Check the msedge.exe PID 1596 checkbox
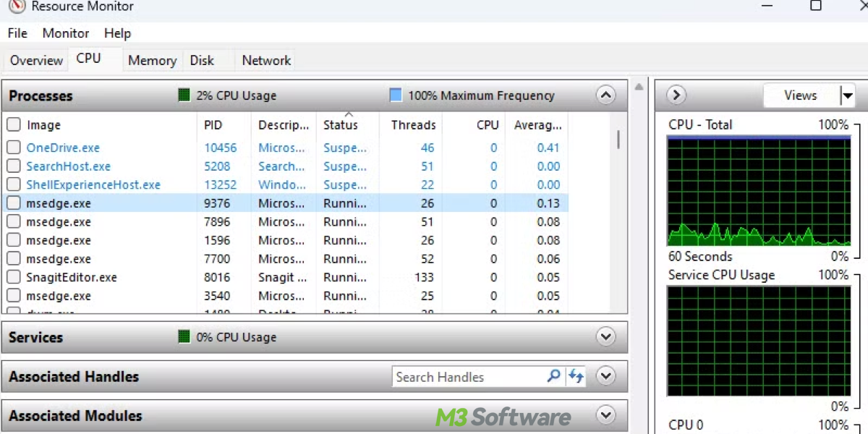The image size is (868, 434). coord(13,240)
